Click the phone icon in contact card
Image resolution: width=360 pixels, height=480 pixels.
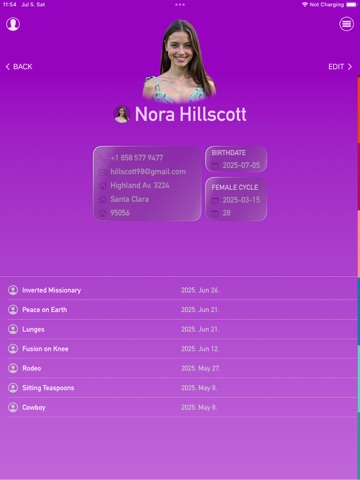point(103,158)
